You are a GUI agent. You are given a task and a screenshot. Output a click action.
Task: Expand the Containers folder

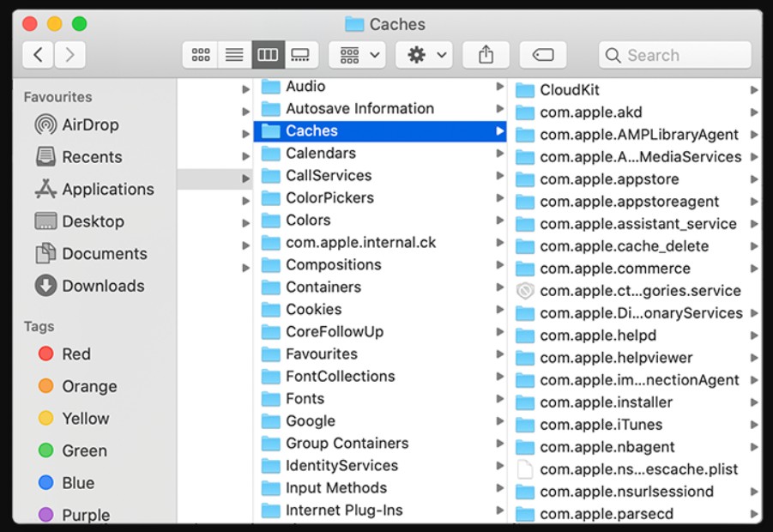click(500, 287)
